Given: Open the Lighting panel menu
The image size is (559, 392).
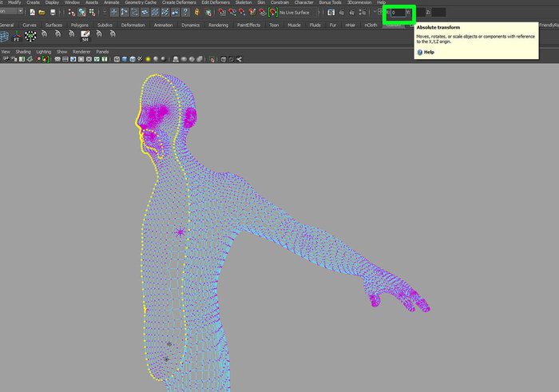Looking at the screenshot, I should tap(43, 51).
